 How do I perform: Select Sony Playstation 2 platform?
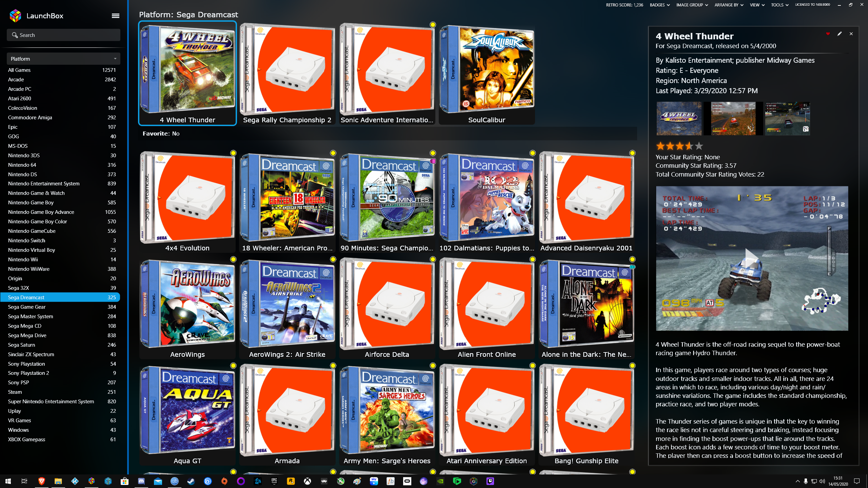[x=60, y=373]
